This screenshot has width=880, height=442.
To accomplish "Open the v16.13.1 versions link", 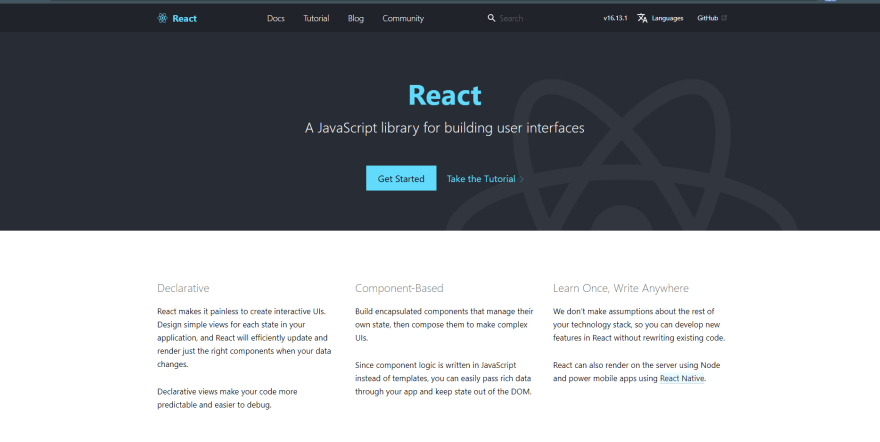I will pyautogui.click(x=615, y=18).
